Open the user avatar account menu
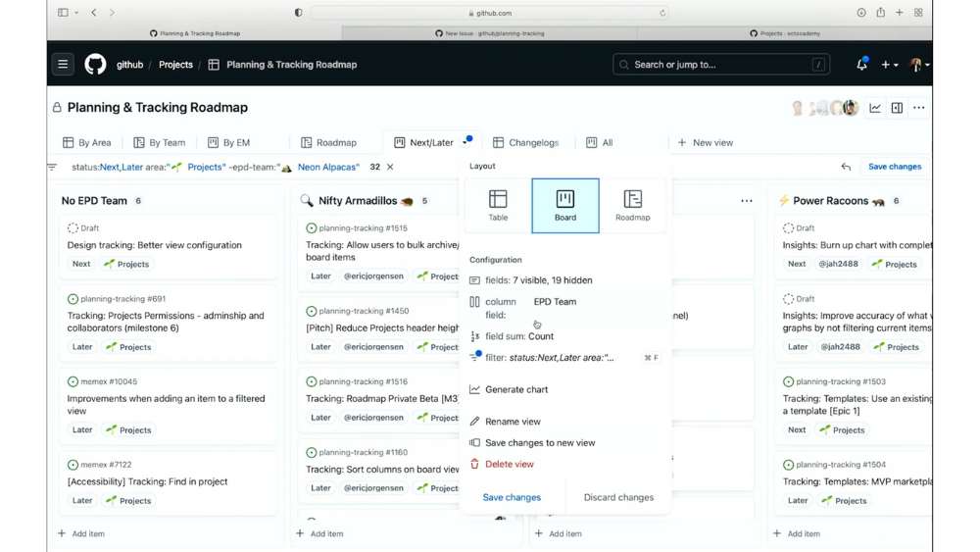The width and height of the screenshot is (980, 552). click(918, 65)
